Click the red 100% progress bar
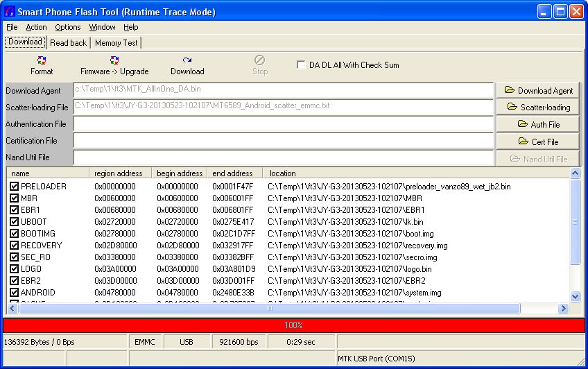The height and width of the screenshot is (369, 588). (293, 325)
